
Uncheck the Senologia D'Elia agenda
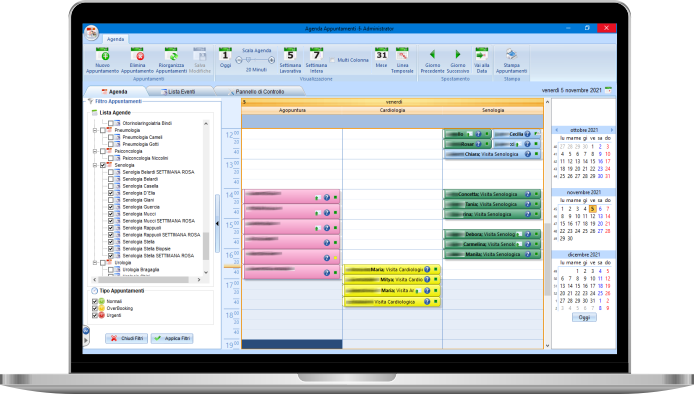[x=111, y=193]
